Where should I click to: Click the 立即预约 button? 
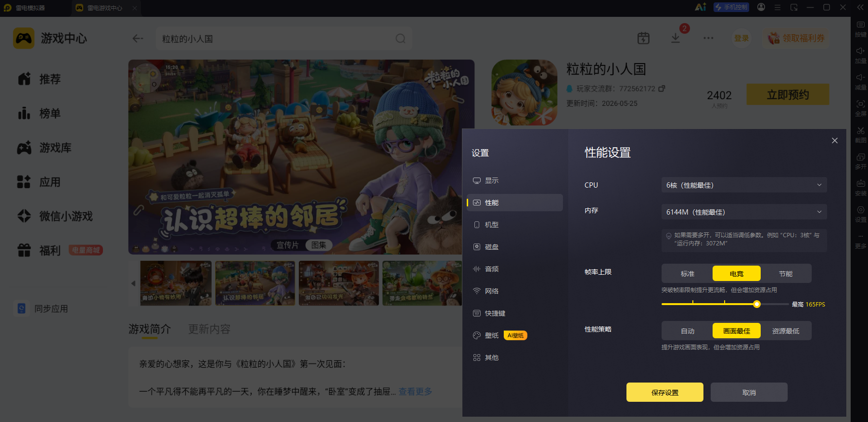788,94
